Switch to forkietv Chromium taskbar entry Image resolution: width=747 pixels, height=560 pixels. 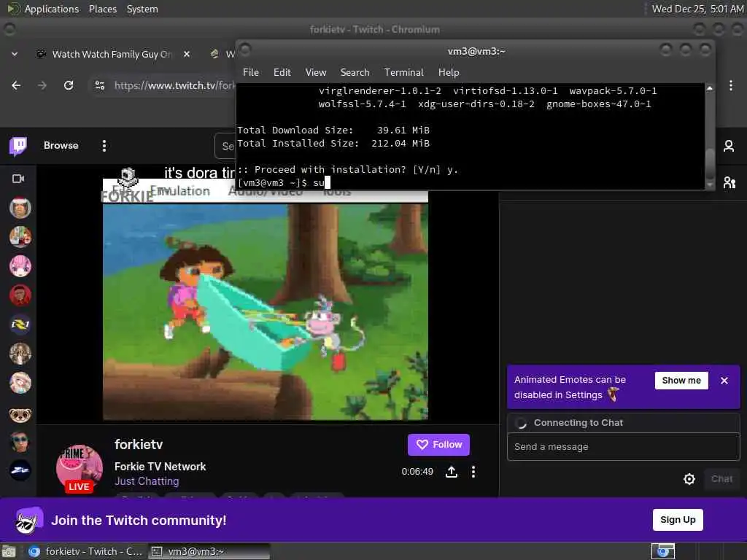click(x=86, y=551)
